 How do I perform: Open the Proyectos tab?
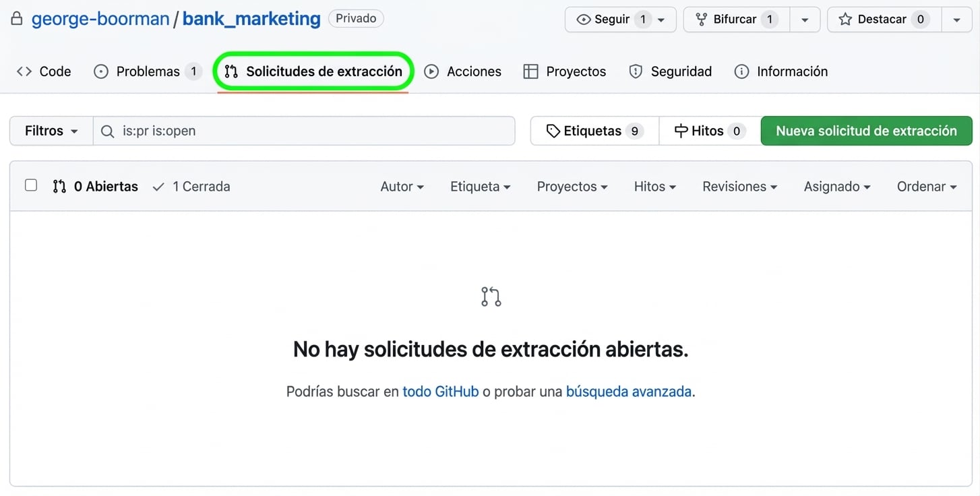pos(565,71)
